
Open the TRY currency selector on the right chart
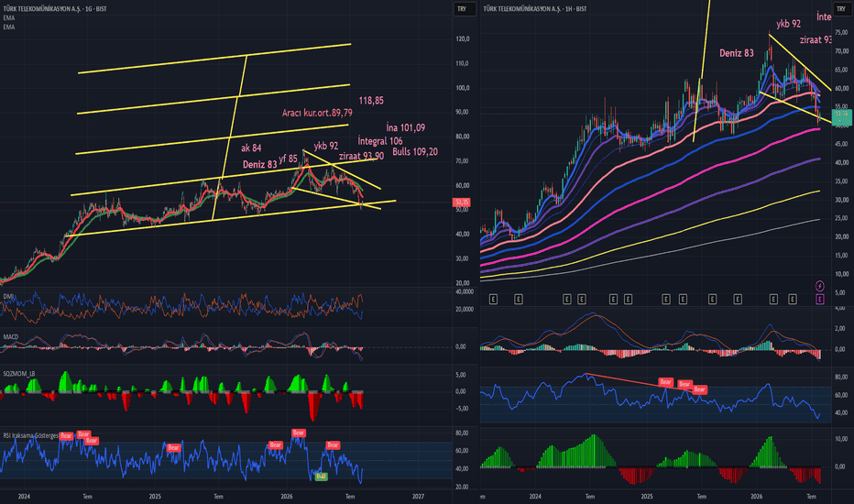(841, 9)
